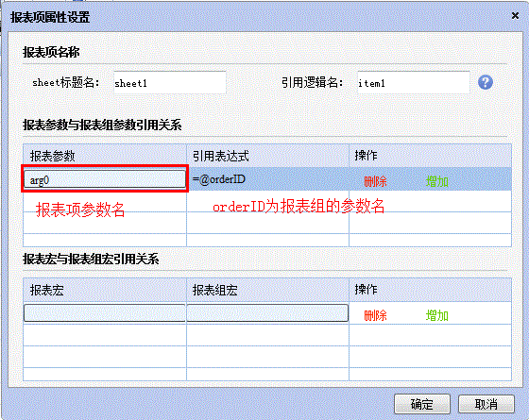Screen dimensions: 529x420
Task: Click 删除 in the parameter row
Action: 375,181
